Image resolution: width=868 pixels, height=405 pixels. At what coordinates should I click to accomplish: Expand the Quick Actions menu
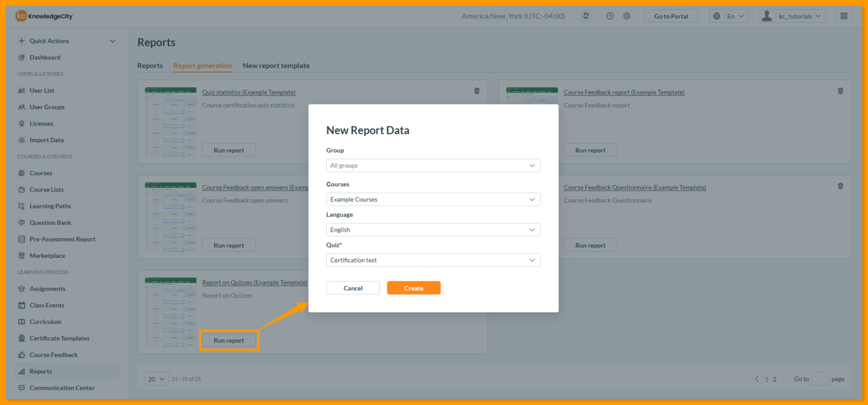[x=67, y=41]
